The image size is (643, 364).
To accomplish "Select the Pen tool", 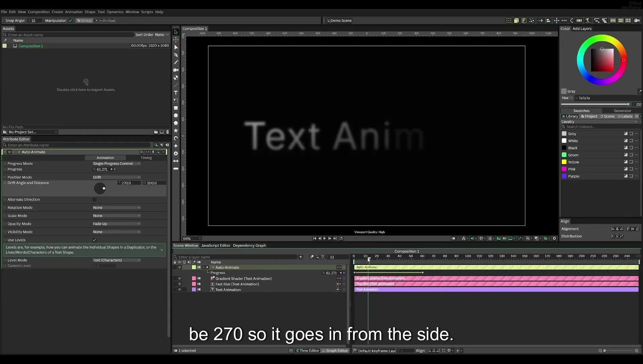I will (176, 55).
